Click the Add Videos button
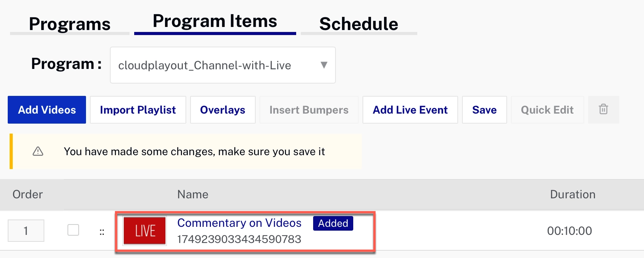 pos(46,110)
